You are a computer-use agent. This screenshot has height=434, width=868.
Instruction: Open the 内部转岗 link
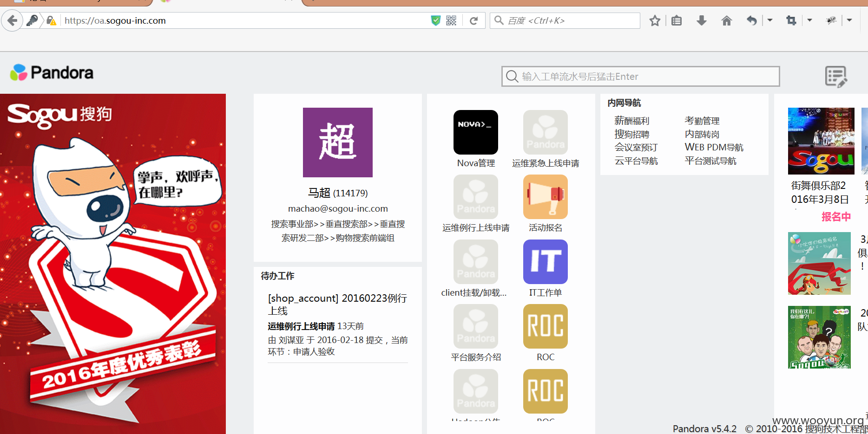click(x=702, y=134)
